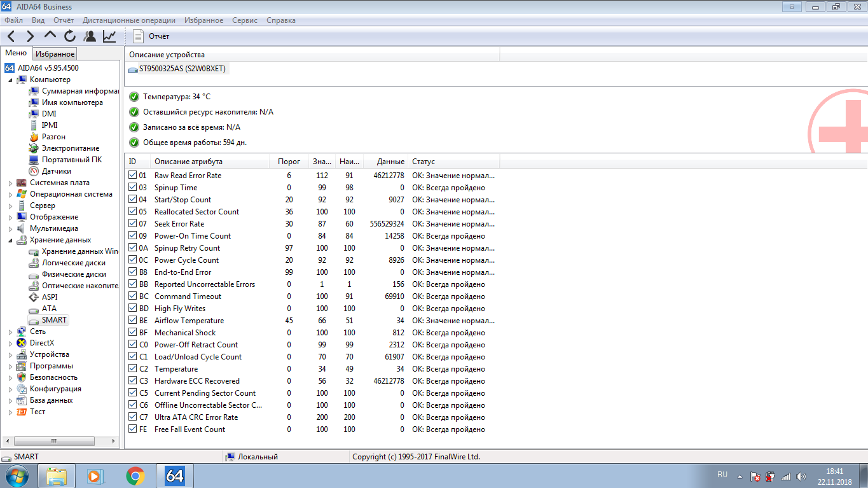
Task: Collapse the Компьютер tree node
Action: 10,80
